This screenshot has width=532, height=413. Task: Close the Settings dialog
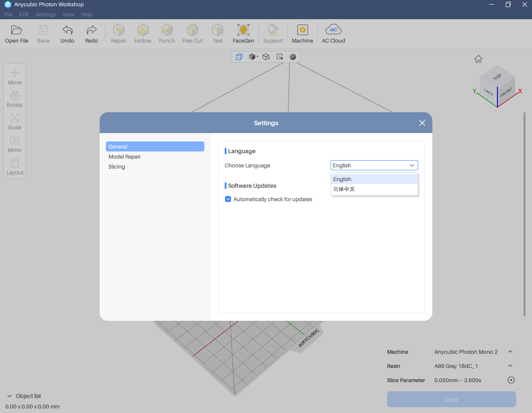pyautogui.click(x=422, y=123)
